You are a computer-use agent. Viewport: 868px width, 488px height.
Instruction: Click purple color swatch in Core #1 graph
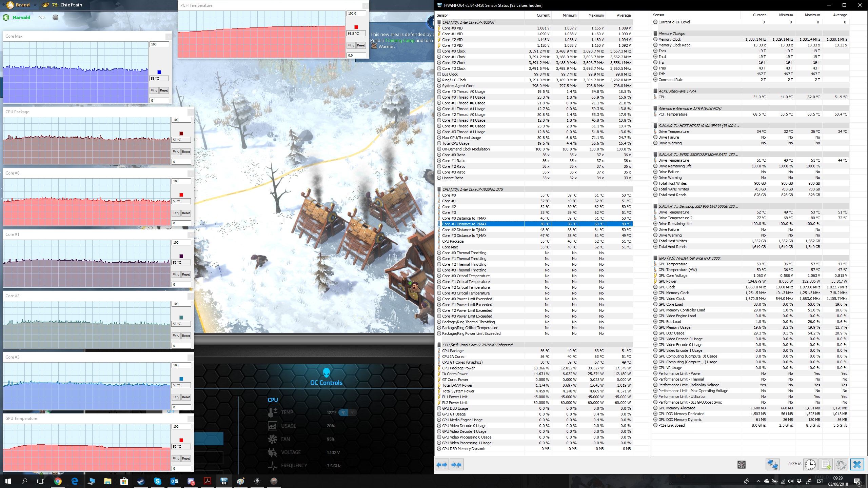click(x=181, y=256)
